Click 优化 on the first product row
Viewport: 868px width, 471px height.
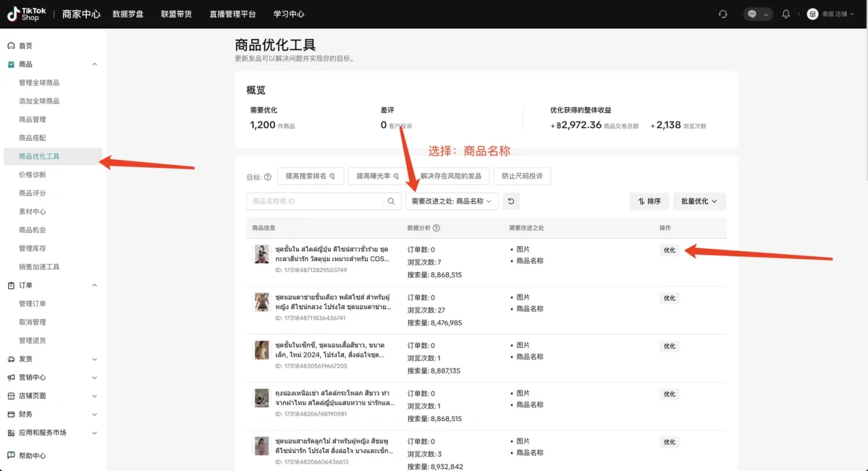click(x=668, y=250)
